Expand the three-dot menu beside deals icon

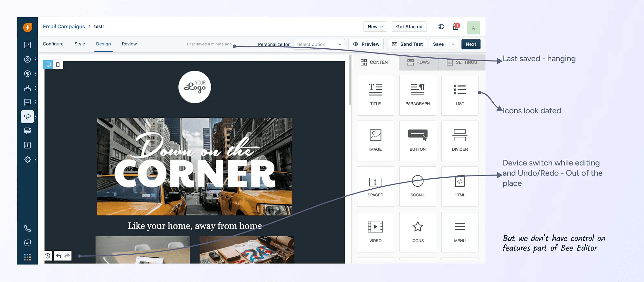[35, 74]
